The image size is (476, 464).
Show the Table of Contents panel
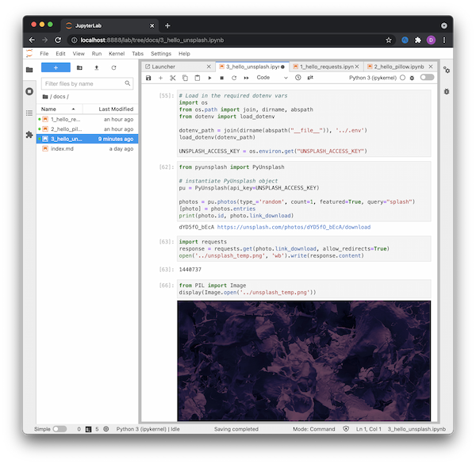tap(29, 113)
